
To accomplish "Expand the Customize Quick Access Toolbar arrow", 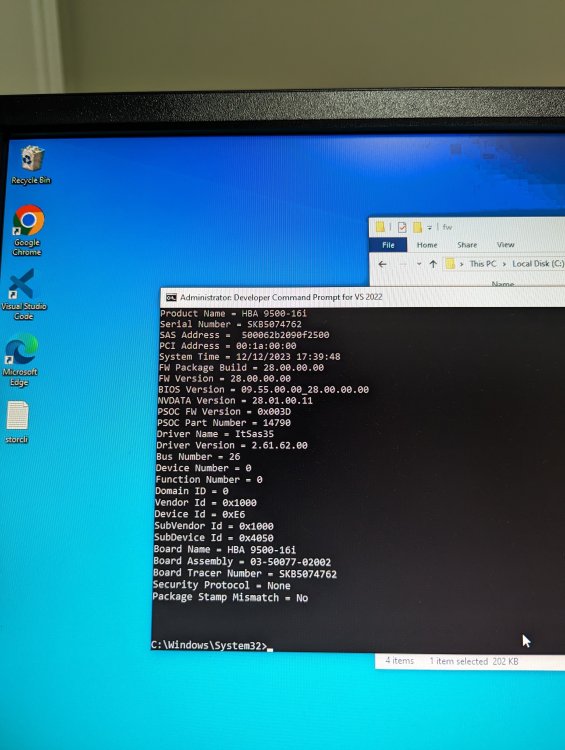I will click(x=430, y=228).
